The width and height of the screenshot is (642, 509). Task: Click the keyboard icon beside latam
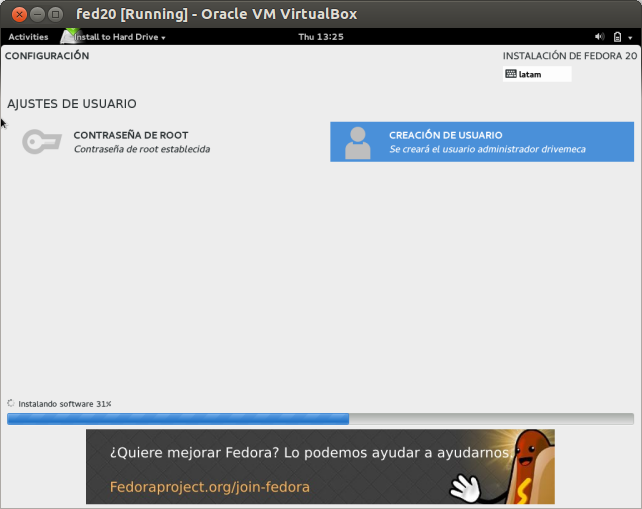pyautogui.click(x=511, y=74)
